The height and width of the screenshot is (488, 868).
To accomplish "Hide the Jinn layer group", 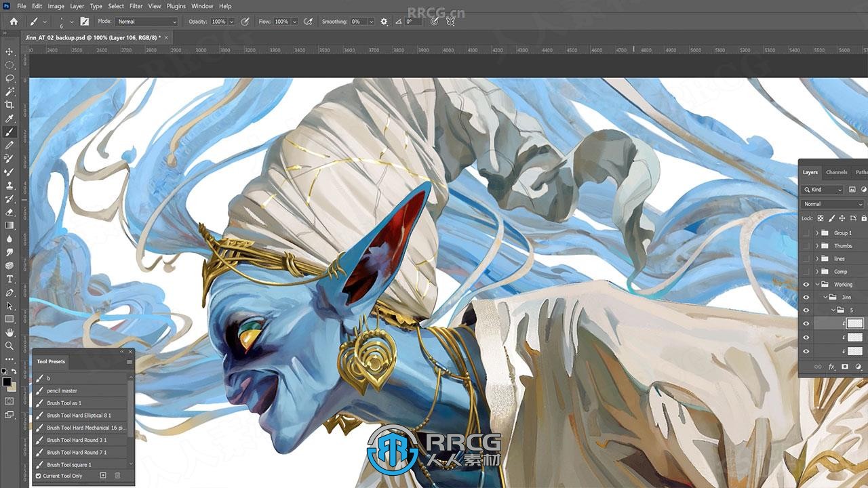I will point(806,298).
